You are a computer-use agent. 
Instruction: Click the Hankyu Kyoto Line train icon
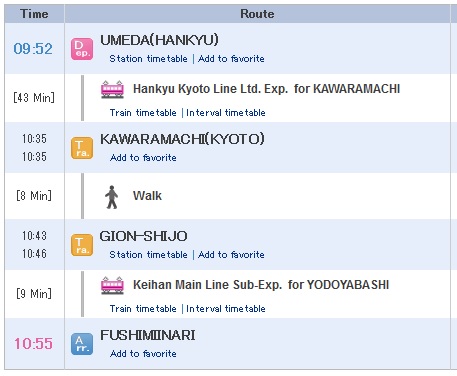[x=112, y=89]
